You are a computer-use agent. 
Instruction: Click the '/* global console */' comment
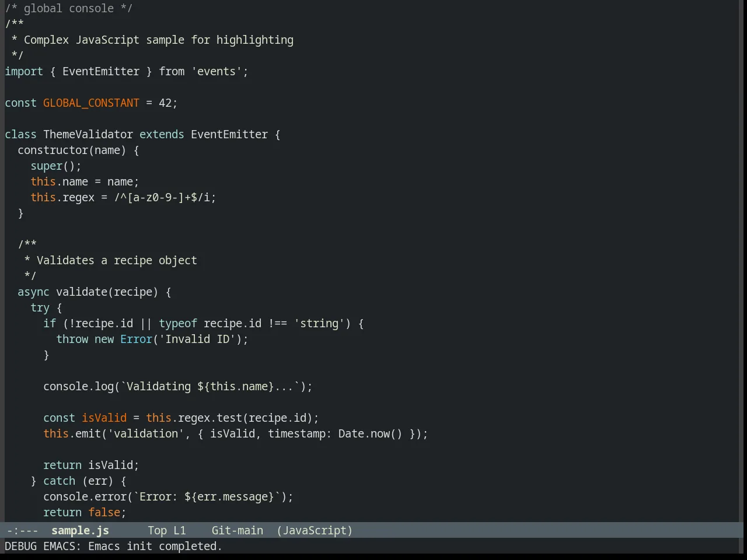point(69,8)
